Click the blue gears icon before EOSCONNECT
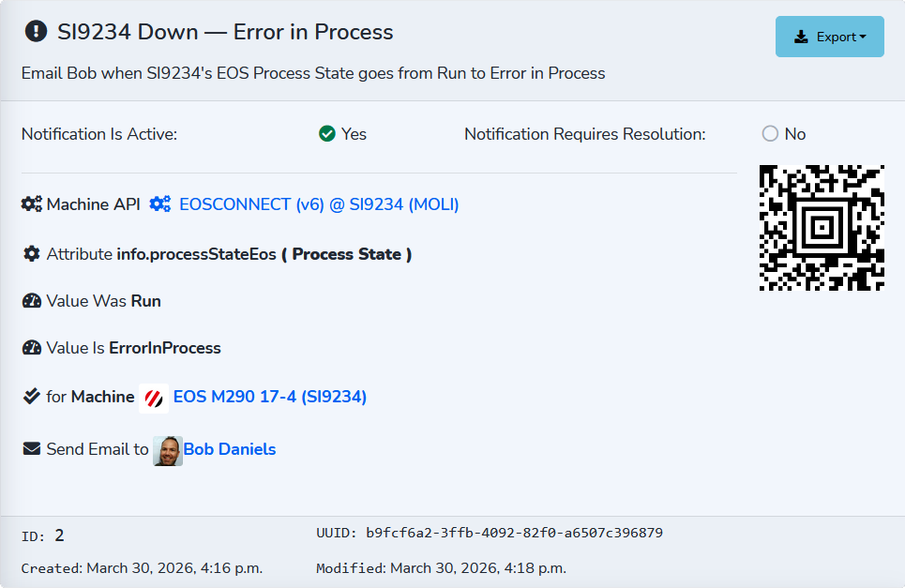Image resolution: width=905 pixels, height=588 pixels. coord(159,204)
